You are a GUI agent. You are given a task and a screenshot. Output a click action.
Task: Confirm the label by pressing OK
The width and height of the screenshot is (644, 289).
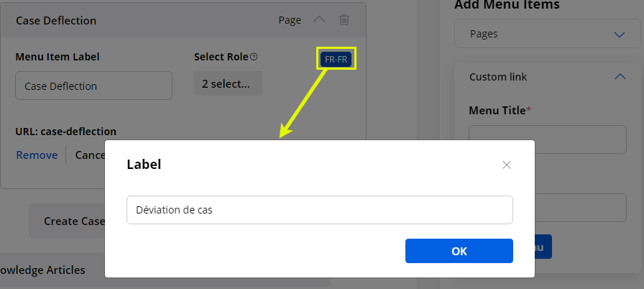click(459, 251)
